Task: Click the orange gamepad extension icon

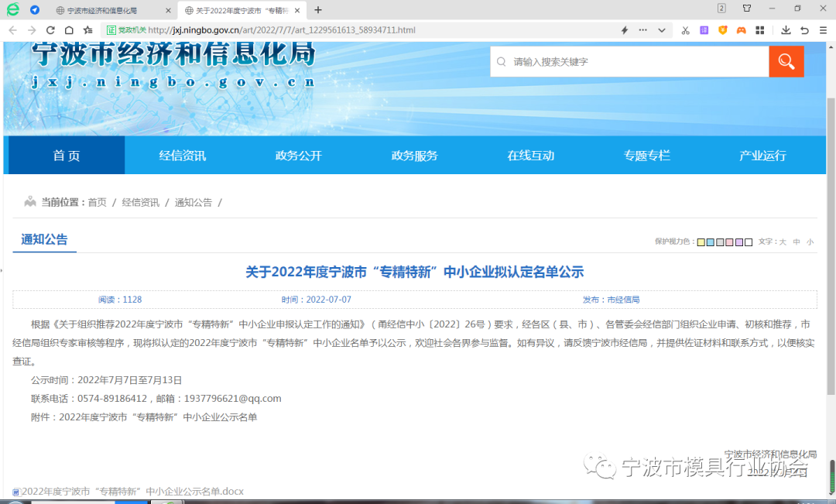Action: [742, 29]
